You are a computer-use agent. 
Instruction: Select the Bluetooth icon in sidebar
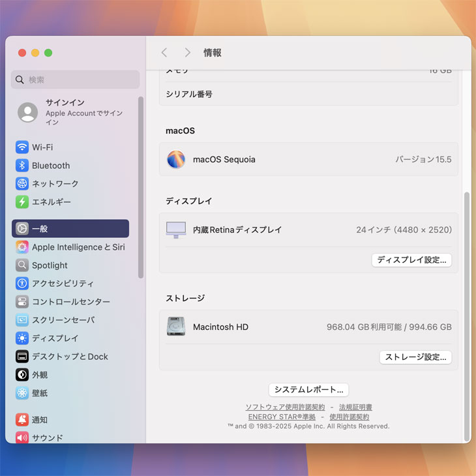[x=22, y=166]
